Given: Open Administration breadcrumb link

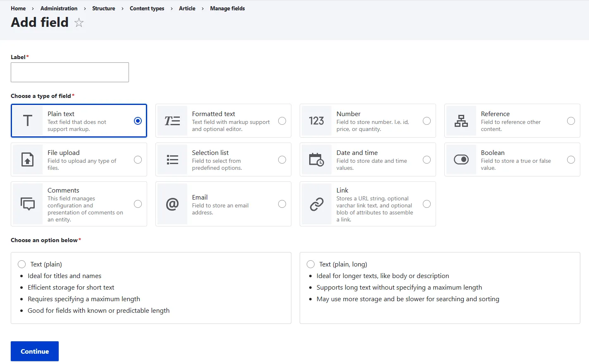Looking at the screenshot, I should [x=59, y=8].
